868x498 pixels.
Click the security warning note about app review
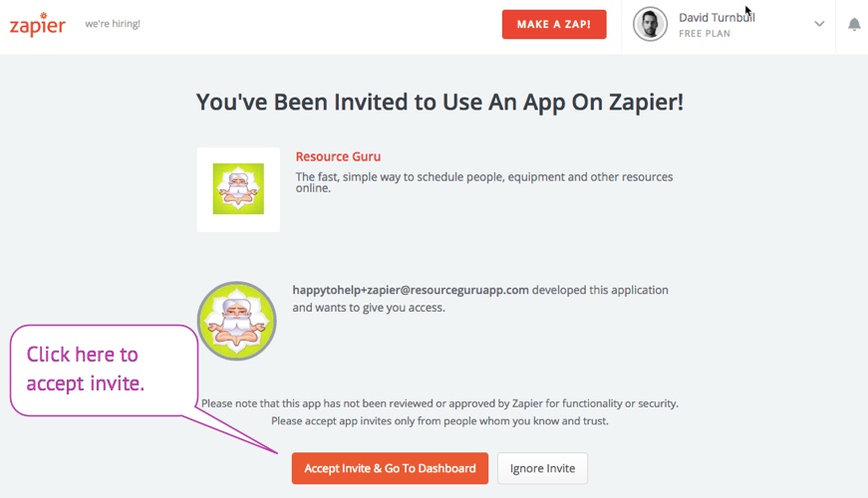coord(439,412)
